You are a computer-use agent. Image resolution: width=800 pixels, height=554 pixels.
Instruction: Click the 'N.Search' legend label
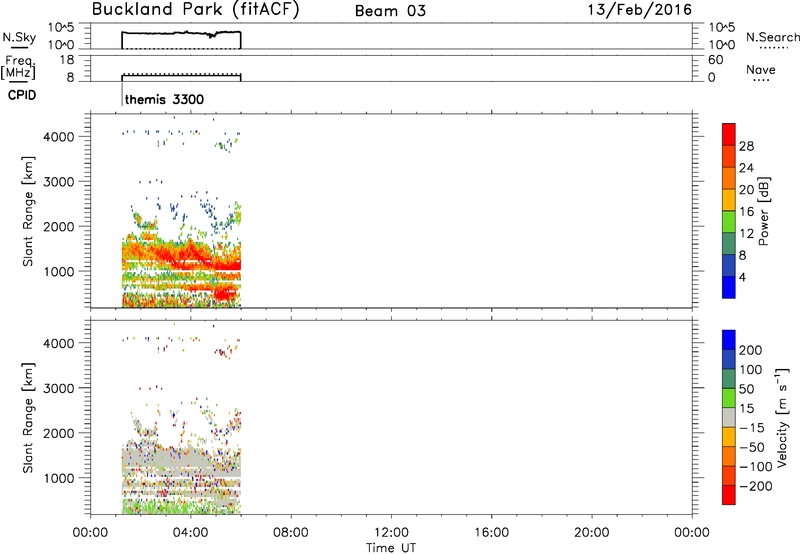772,37
